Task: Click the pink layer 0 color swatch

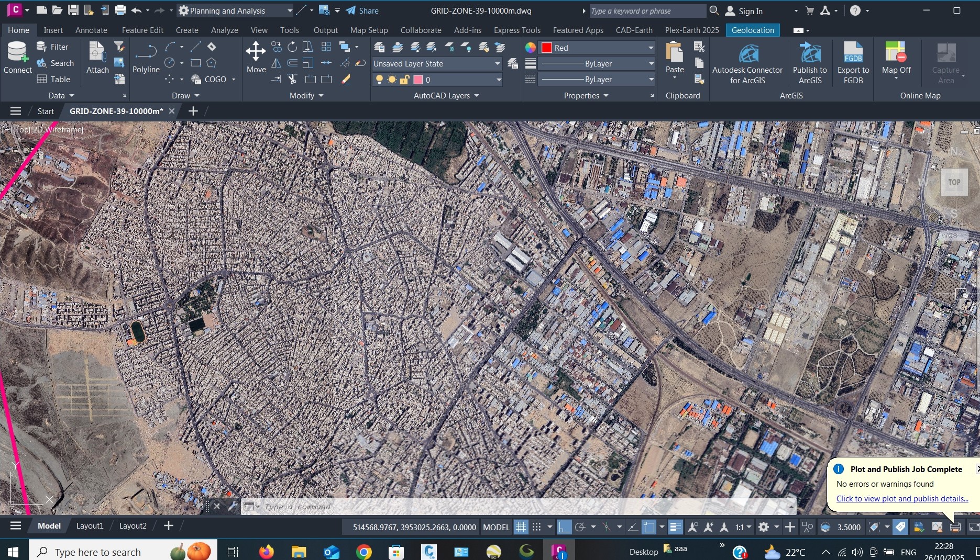Action: [x=418, y=80]
